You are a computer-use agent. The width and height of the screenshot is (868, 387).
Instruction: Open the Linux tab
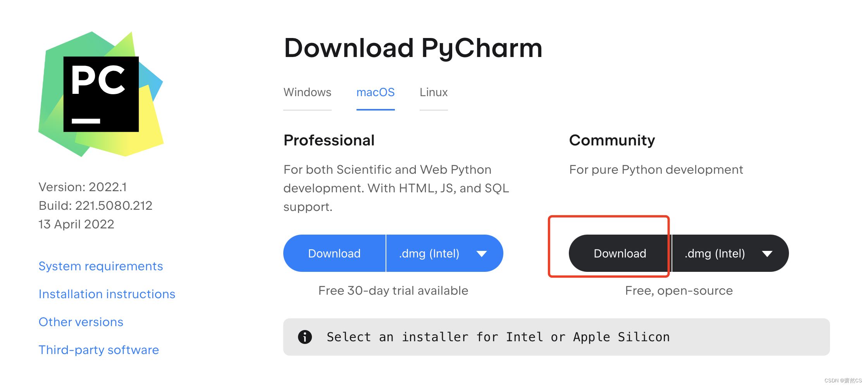[x=434, y=92]
